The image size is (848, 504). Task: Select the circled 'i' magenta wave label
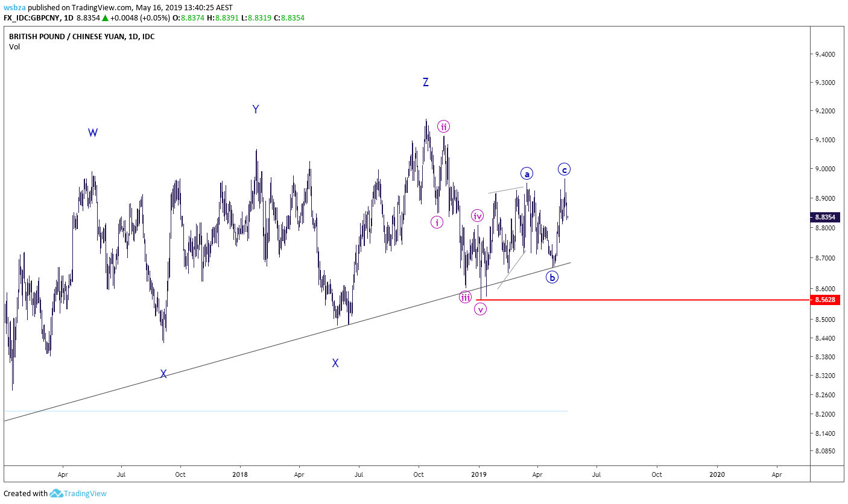[437, 222]
